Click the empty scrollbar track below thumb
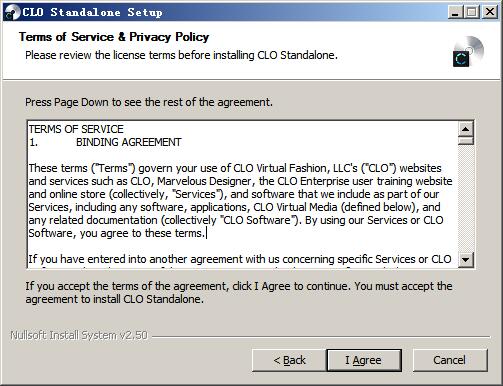The image size is (503, 386). tap(466, 198)
